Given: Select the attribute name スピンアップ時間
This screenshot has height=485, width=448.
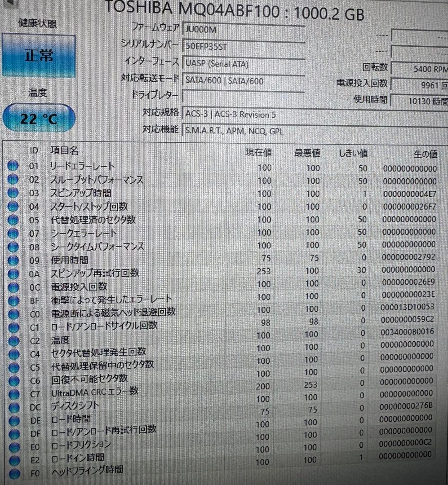Looking at the screenshot, I should [81, 193].
